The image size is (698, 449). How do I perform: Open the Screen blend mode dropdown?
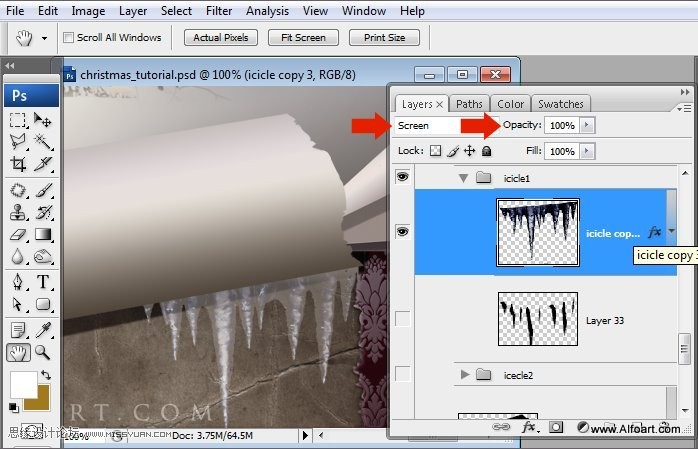tap(428, 125)
